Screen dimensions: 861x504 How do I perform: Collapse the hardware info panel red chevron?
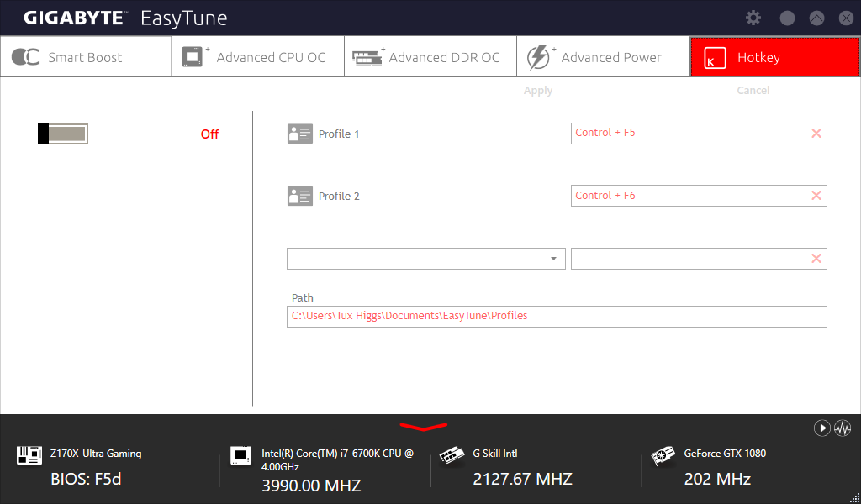click(424, 427)
